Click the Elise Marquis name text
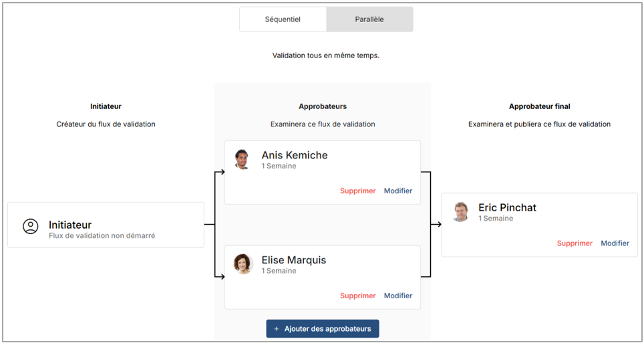 point(294,260)
